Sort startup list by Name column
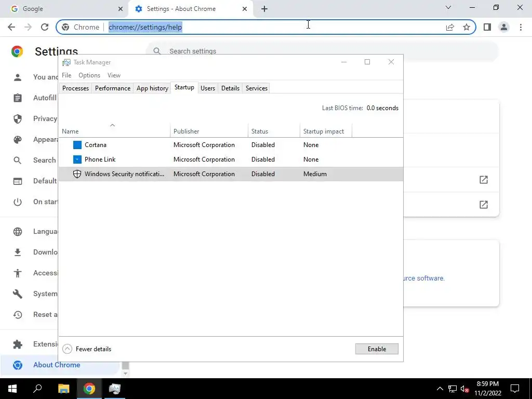Image resolution: width=532 pixels, height=399 pixels. click(114, 131)
